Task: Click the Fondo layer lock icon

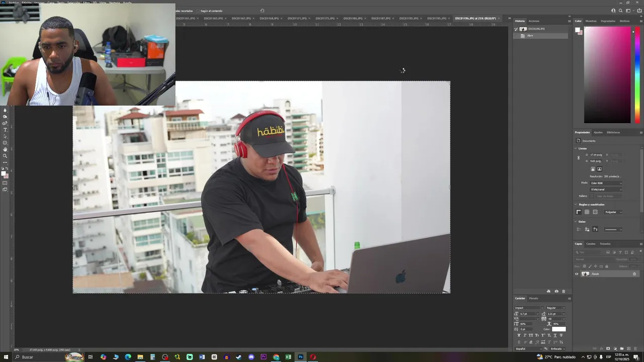Action: (634, 274)
